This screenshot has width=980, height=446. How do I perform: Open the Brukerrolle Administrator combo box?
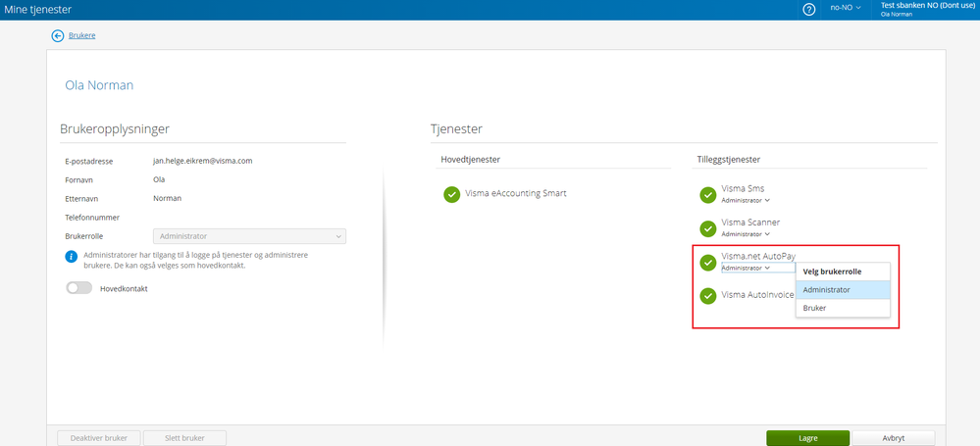coord(249,236)
